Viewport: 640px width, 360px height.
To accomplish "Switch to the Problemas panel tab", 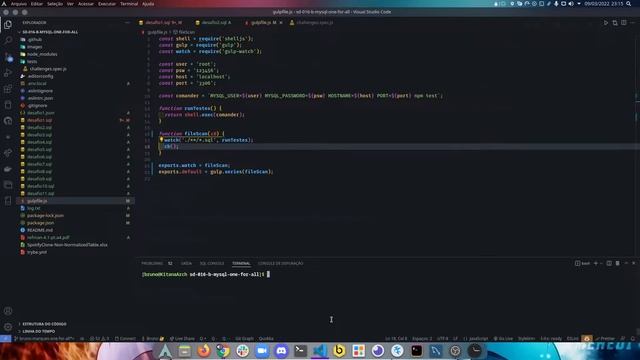I will tap(152, 263).
